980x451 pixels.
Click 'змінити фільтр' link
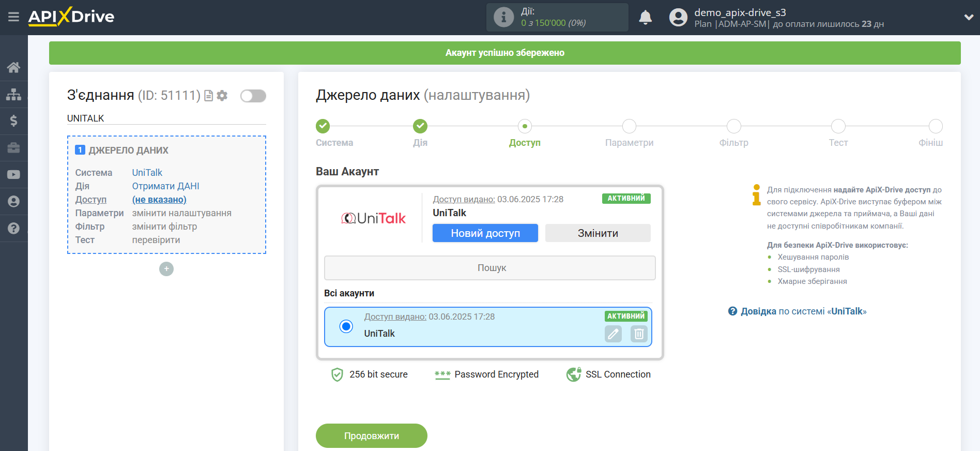point(164,227)
